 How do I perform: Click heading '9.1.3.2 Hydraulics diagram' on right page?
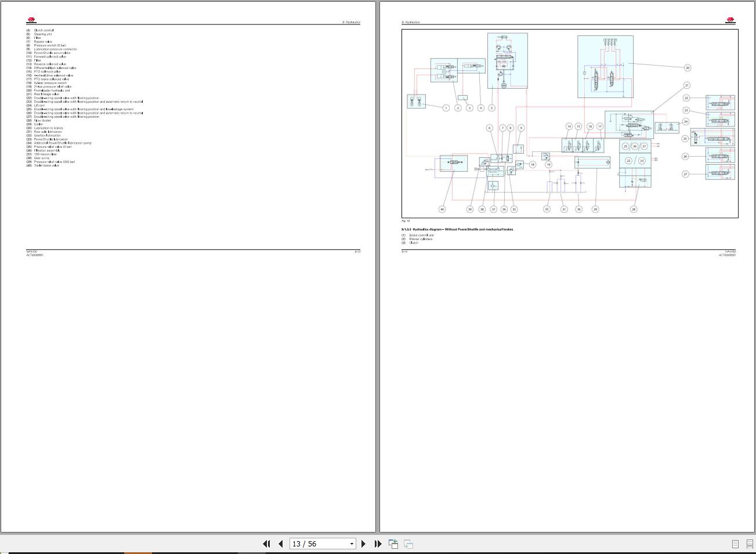(x=457, y=229)
